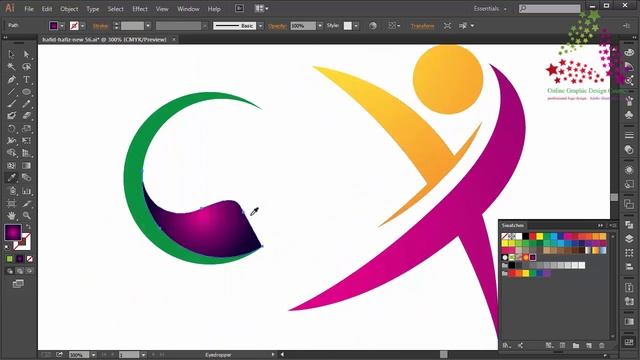Reset default fill and stroke
640x360 pixels.
[7, 247]
